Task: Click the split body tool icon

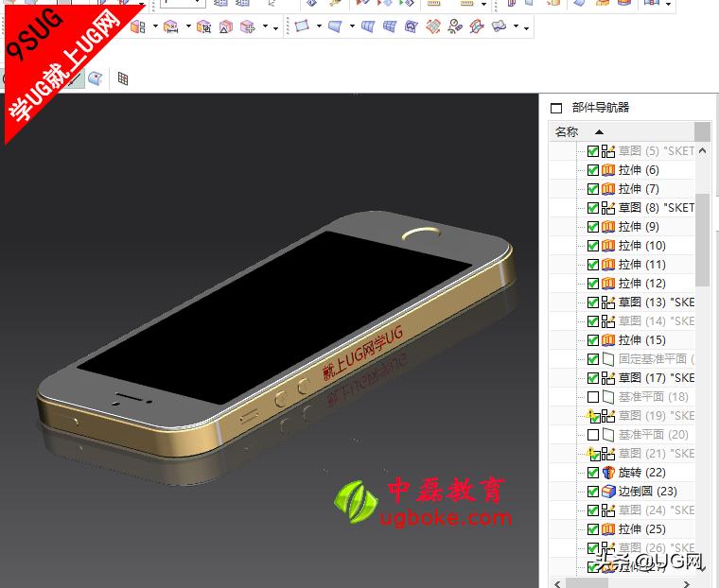Action: pyautogui.click(x=137, y=27)
